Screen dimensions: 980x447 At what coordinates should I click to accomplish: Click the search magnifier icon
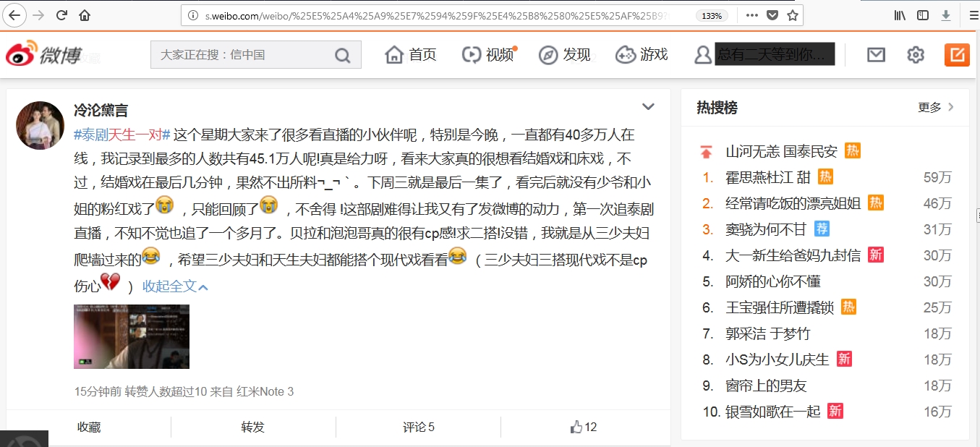point(342,55)
